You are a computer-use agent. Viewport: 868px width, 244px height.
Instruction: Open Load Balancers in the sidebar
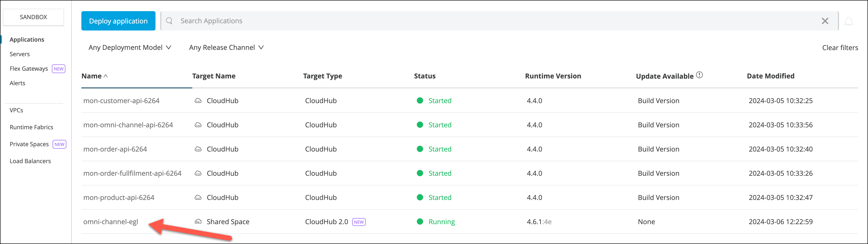30,161
